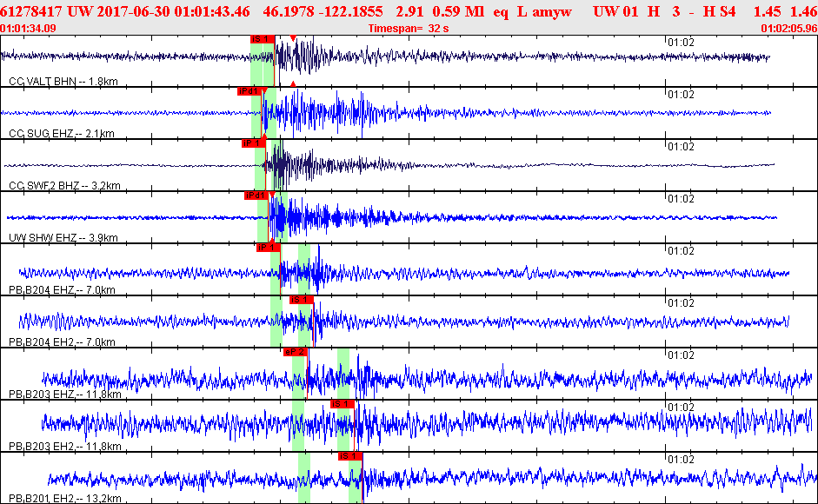The width and height of the screenshot is (818, 504).
Task: Click the 01:02 time label on SHW EHZ trace
Action: tap(682, 199)
